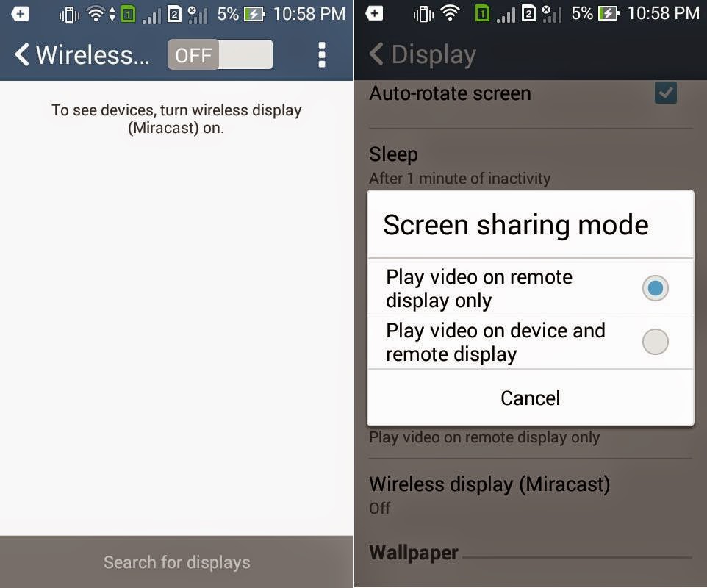Go back using the Wireless back arrow
This screenshot has width=707, height=588.
tap(22, 54)
